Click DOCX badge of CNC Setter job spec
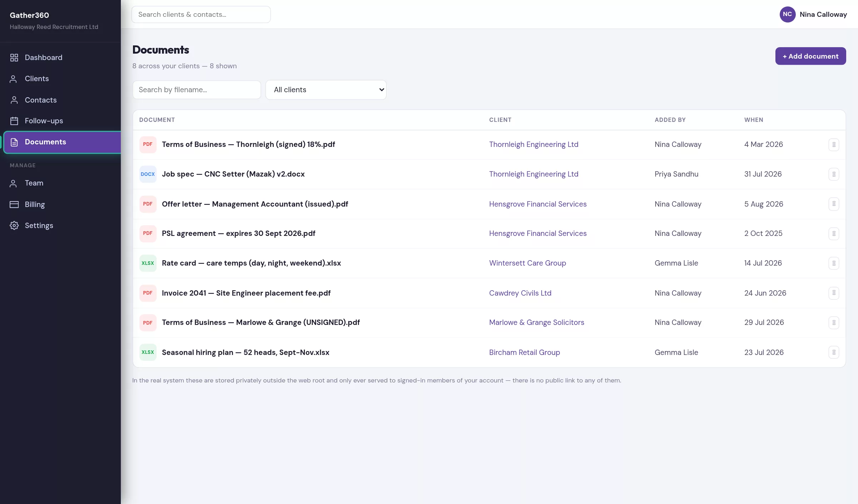 pyautogui.click(x=148, y=174)
